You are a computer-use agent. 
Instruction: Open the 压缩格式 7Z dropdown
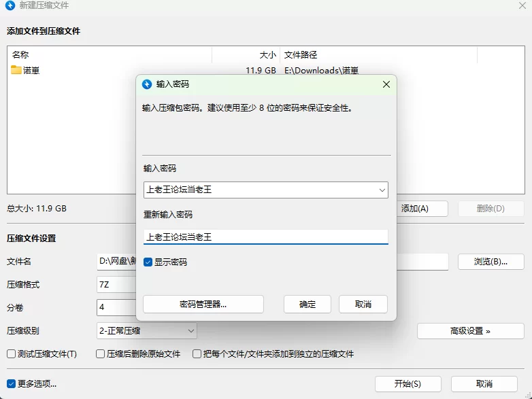pyautogui.click(x=116, y=284)
